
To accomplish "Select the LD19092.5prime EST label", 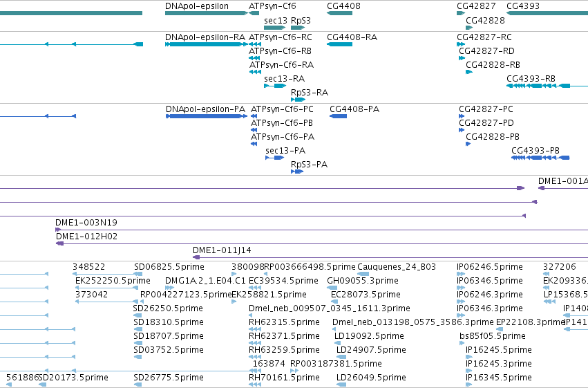I will tap(369, 337).
